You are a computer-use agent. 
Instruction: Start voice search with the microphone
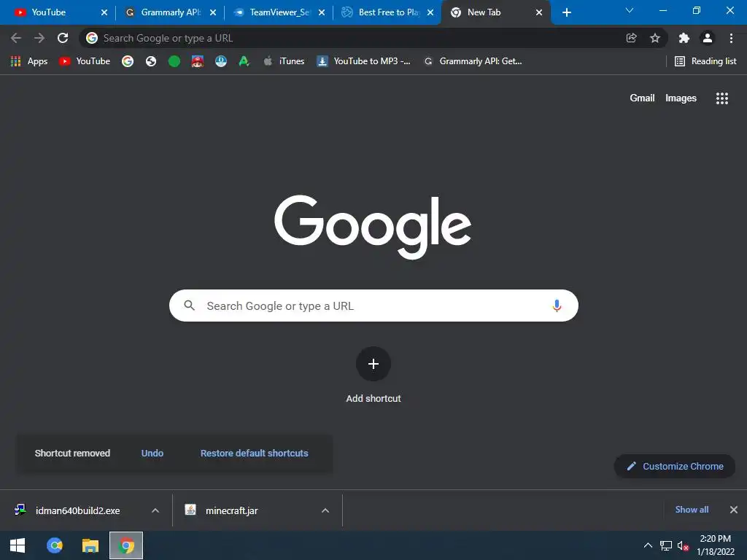(x=557, y=306)
